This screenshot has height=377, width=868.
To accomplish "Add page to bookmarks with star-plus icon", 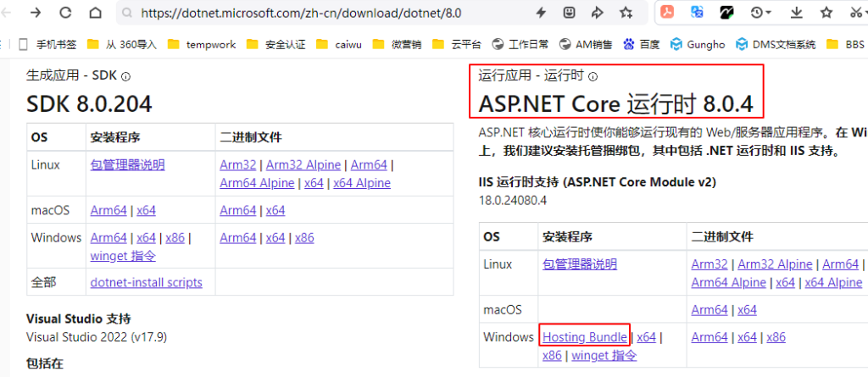I will click(x=626, y=13).
